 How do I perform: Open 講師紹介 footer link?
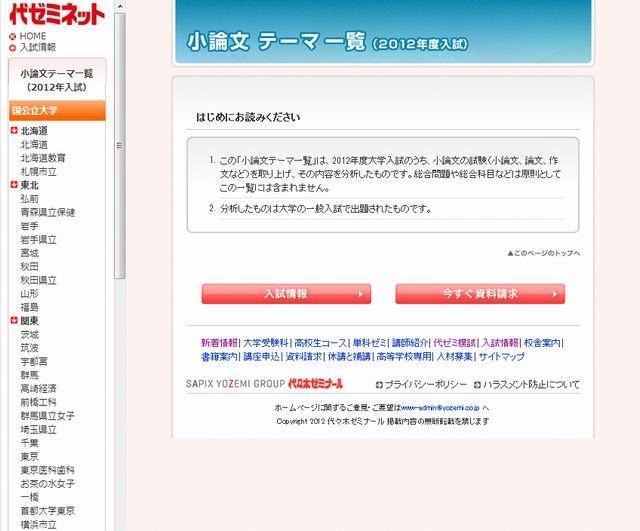pyautogui.click(x=410, y=343)
